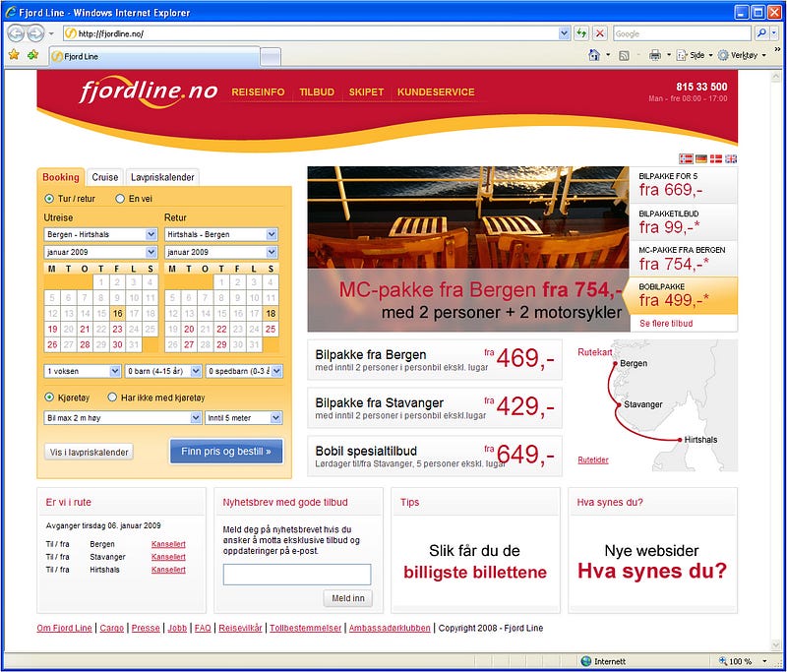The width and height of the screenshot is (787, 672).
Task: Switch to the Booking tab
Action: pos(61,177)
